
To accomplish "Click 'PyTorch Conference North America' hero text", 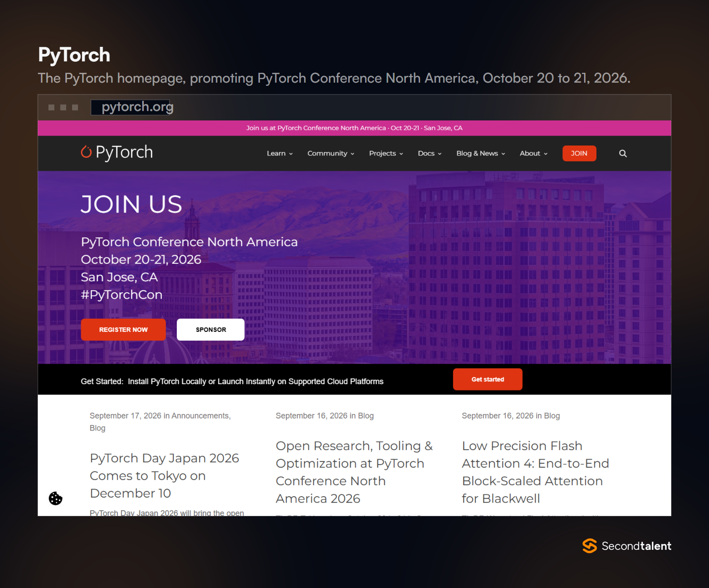I will click(x=189, y=242).
